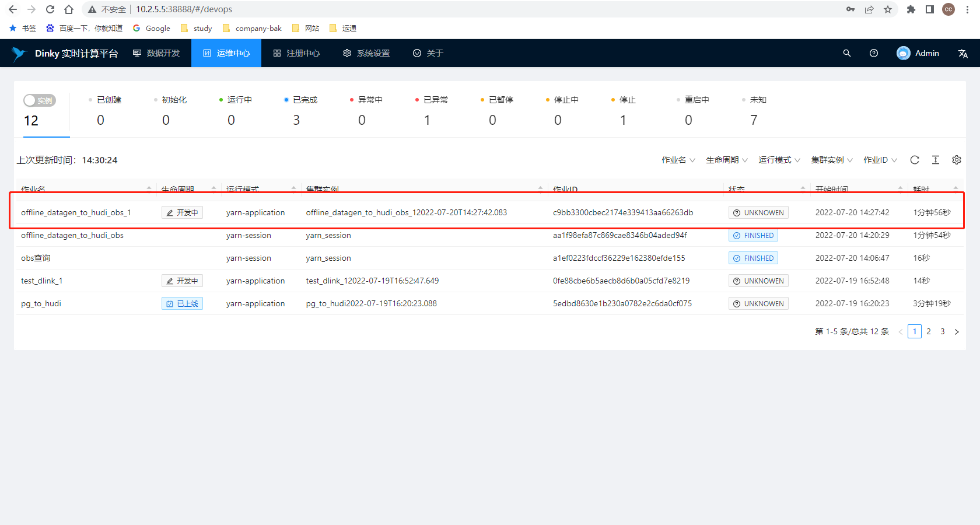The width and height of the screenshot is (980, 525).
Task: Open the 注册中心 menu
Action: (x=296, y=53)
